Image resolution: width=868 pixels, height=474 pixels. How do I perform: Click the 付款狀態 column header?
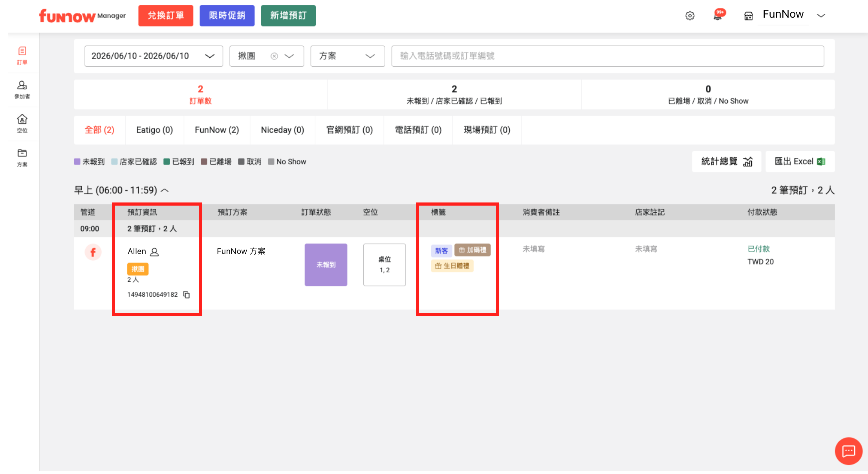762,212
